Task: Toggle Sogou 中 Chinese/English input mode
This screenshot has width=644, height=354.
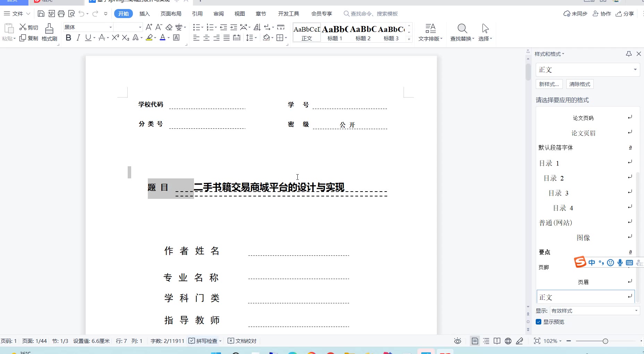Action: [592, 263]
